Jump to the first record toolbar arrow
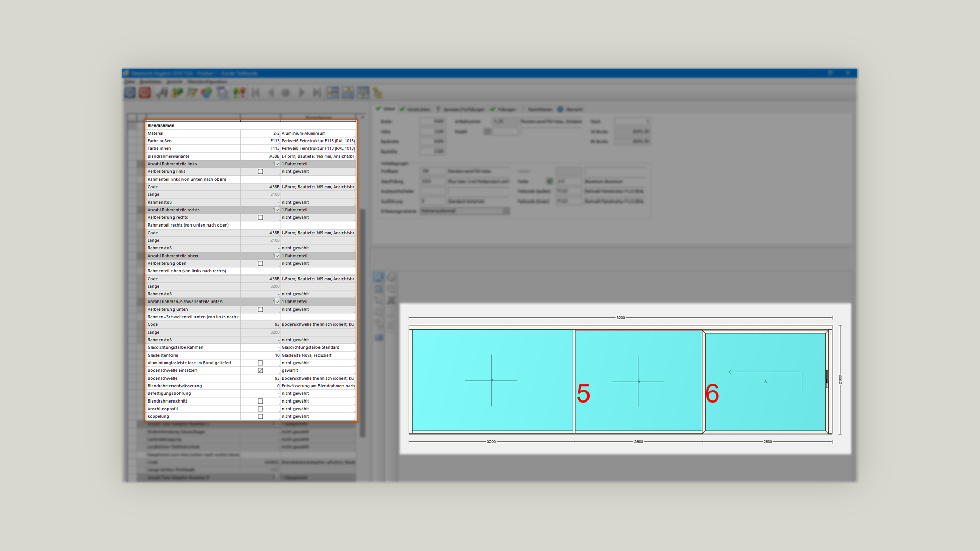This screenshot has height=551, width=980. tap(256, 93)
